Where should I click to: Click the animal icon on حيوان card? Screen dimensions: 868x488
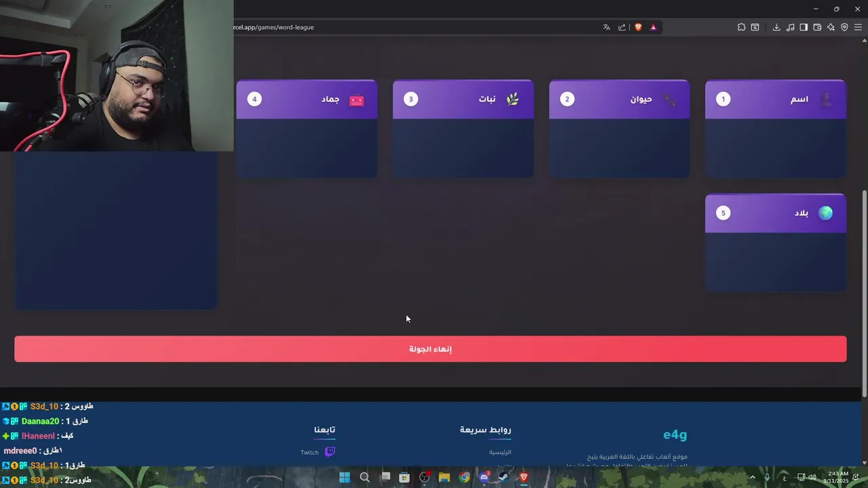pos(669,100)
